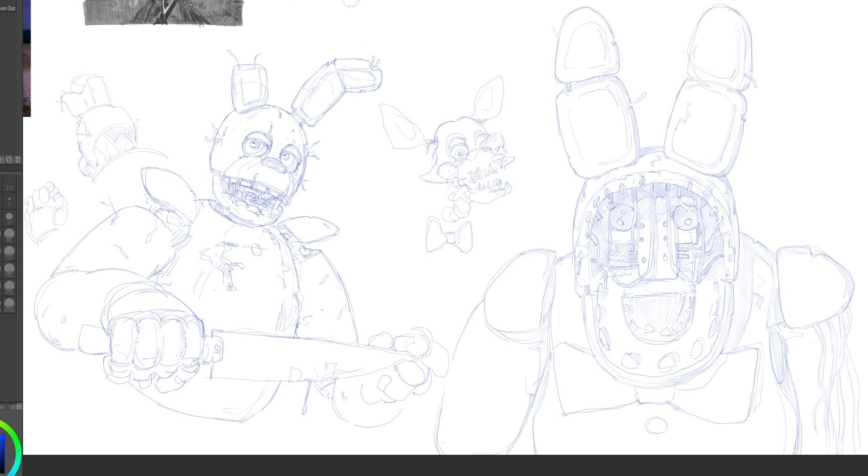Screen dimensions: 868x476
Task: Click the duplicate brush size icon
Action: (9, 160)
